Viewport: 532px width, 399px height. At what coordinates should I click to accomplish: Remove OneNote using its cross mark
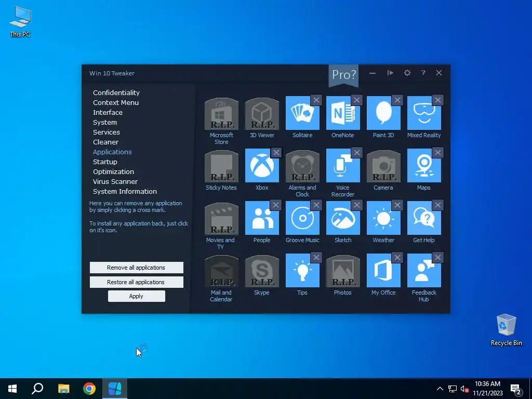tap(356, 100)
